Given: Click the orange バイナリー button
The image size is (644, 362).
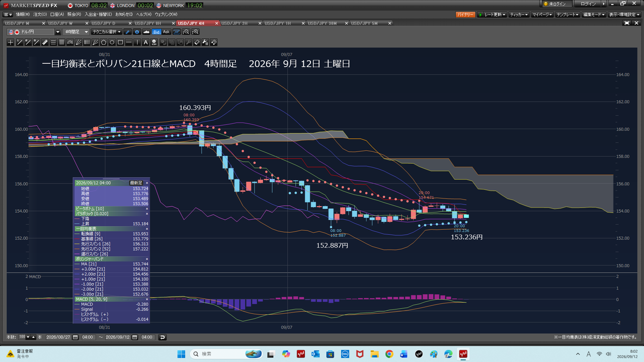Looking at the screenshot, I should [465, 15].
